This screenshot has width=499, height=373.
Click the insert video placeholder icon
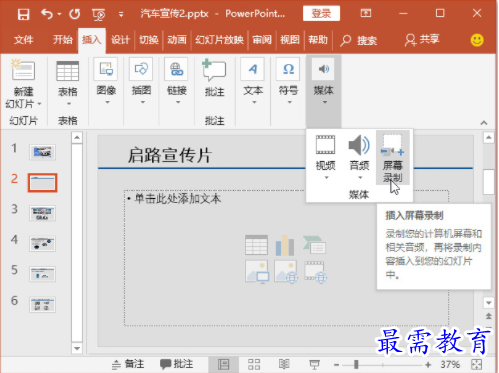pos(315,272)
